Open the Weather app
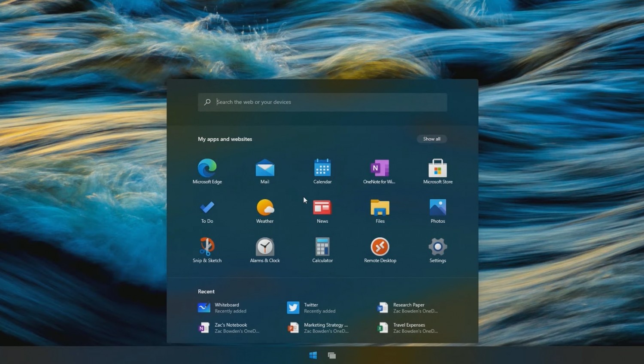The height and width of the screenshot is (364, 644). click(265, 211)
